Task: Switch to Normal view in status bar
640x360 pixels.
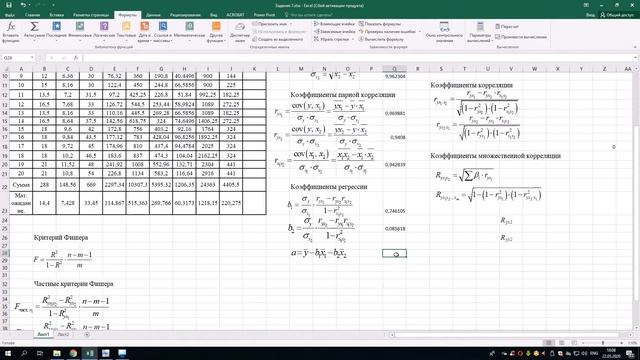Action: (x=549, y=343)
